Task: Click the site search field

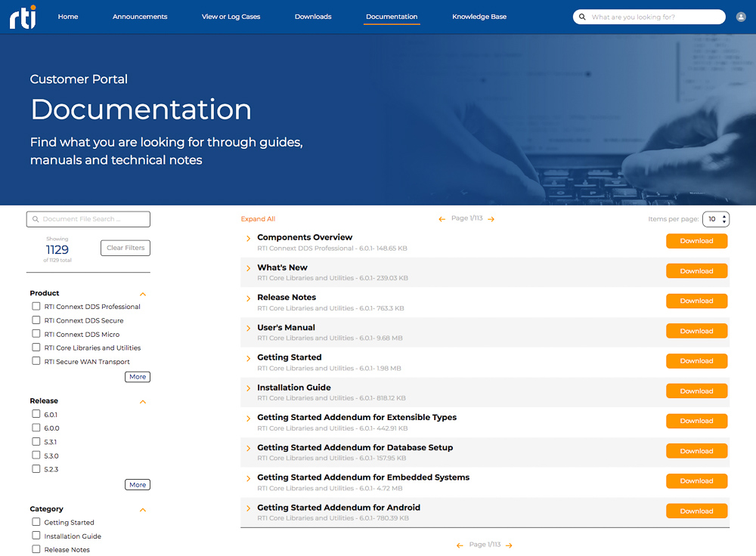Action: (x=649, y=17)
